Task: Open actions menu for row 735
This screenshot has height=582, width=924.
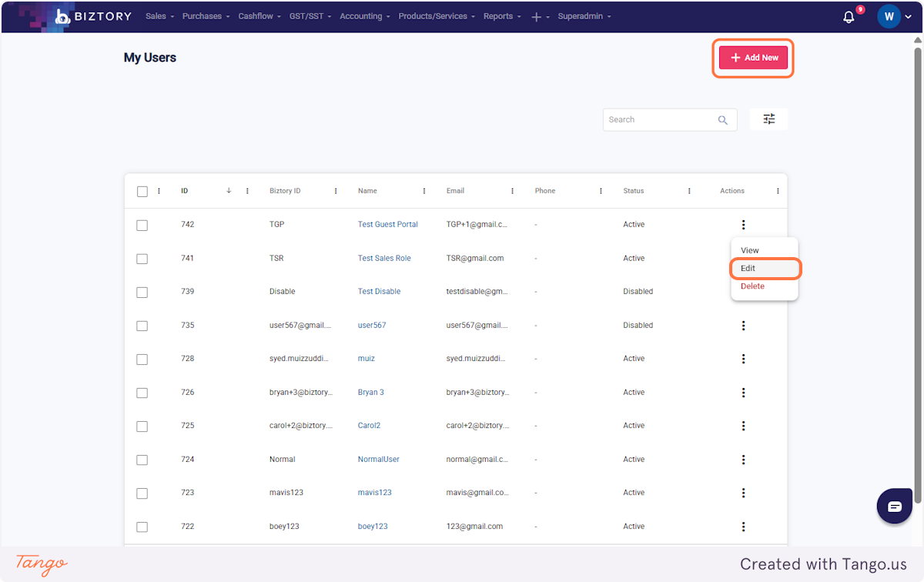Action: tap(743, 326)
